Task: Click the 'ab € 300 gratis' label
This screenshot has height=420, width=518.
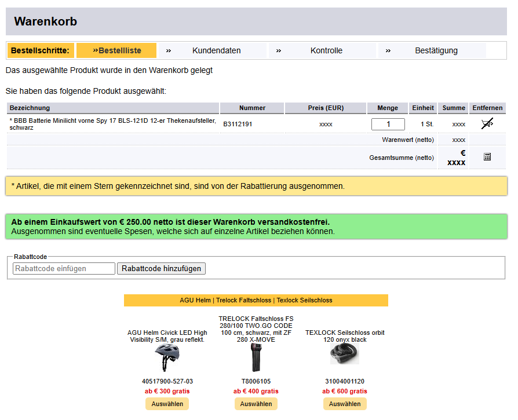Action: click(x=167, y=391)
